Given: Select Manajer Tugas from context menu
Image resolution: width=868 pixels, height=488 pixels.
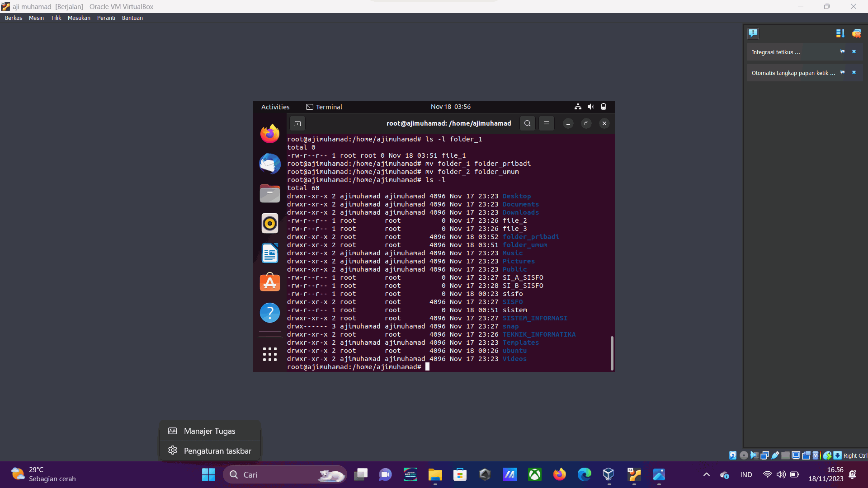Looking at the screenshot, I should coord(210,431).
